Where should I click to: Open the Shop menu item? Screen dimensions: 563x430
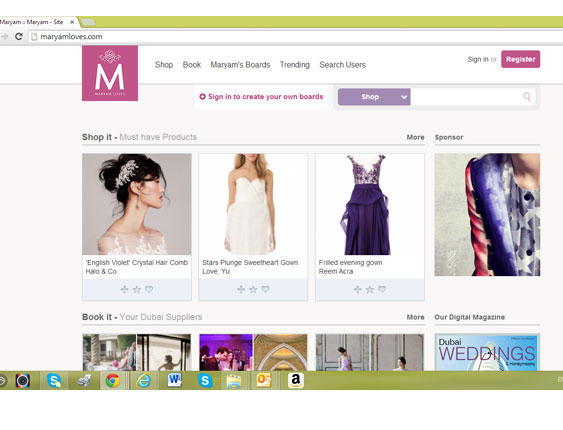click(164, 65)
